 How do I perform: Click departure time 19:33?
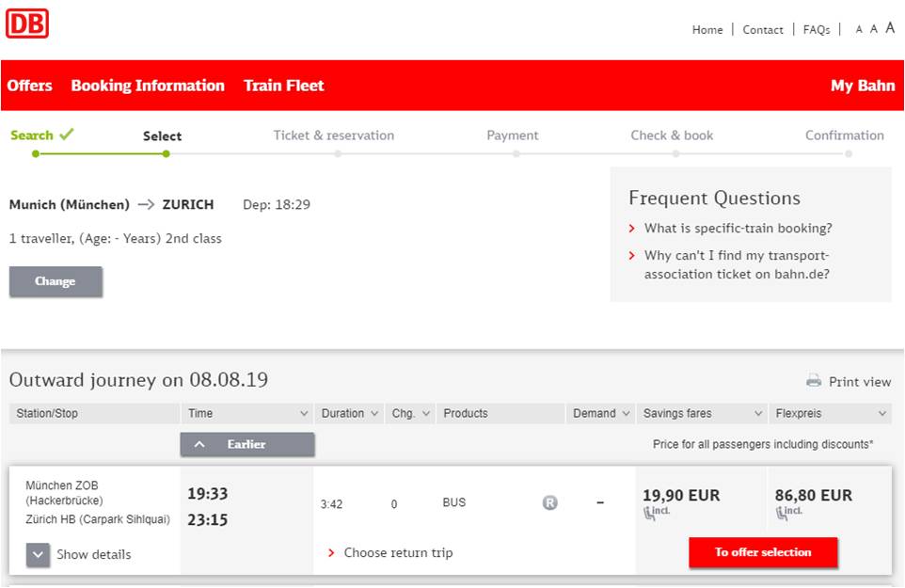coord(207,494)
